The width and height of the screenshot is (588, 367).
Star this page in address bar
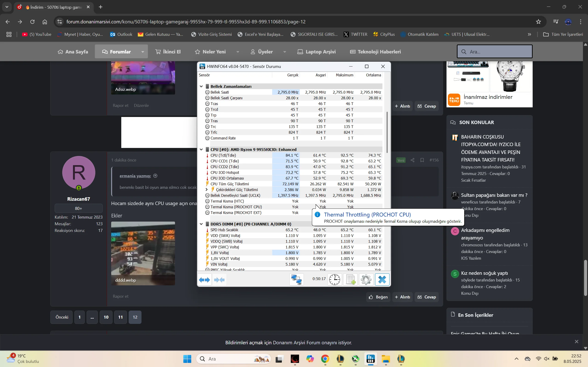(x=538, y=22)
